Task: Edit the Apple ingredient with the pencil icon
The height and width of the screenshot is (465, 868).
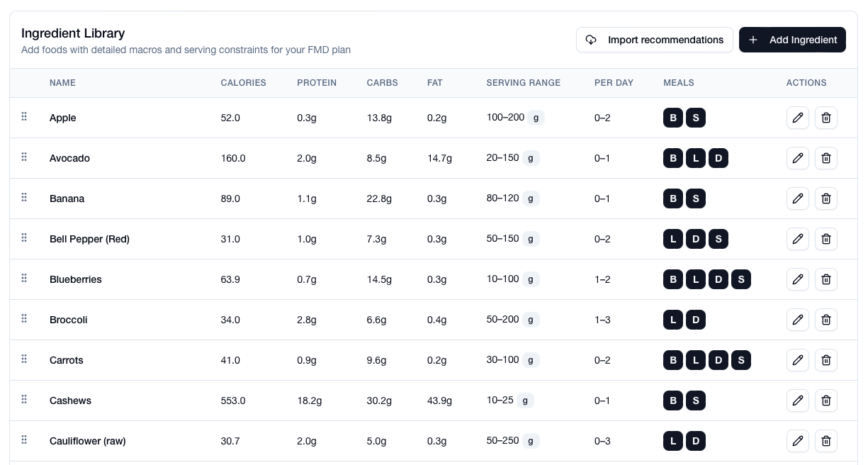Action: pyautogui.click(x=798, y=118)
